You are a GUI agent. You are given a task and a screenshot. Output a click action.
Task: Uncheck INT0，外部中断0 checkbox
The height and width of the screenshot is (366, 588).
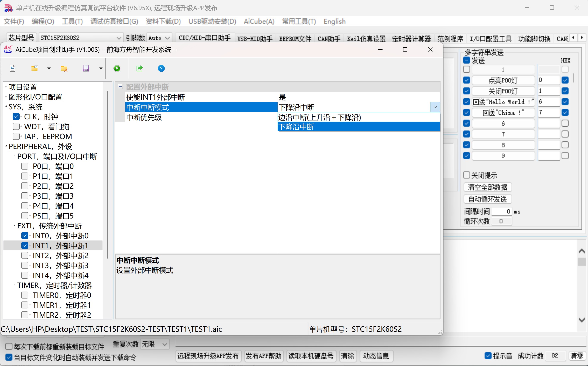[x=25, y=236]
